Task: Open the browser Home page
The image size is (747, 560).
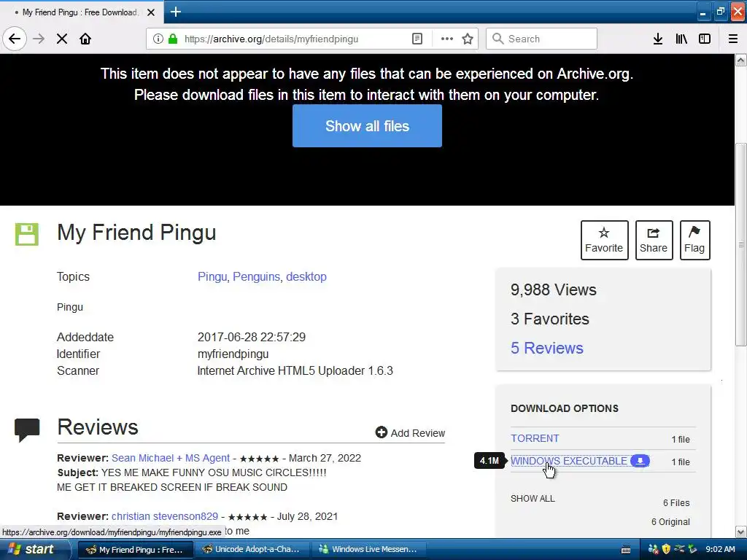Action: coord(85,39)
